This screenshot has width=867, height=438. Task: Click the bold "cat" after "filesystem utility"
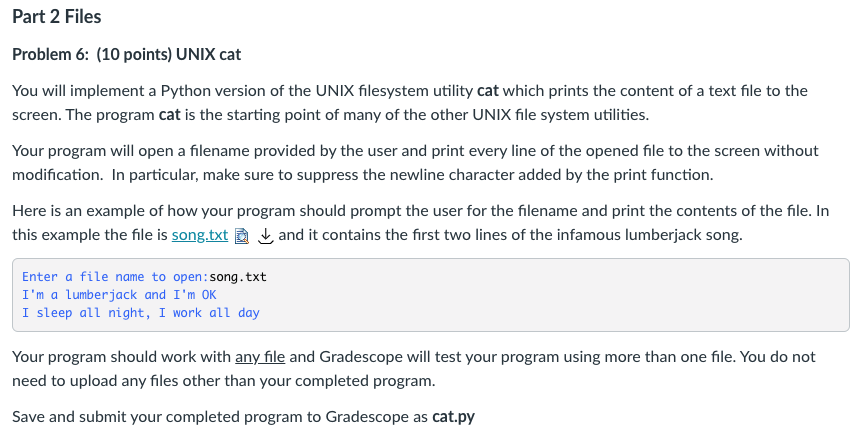488,91
